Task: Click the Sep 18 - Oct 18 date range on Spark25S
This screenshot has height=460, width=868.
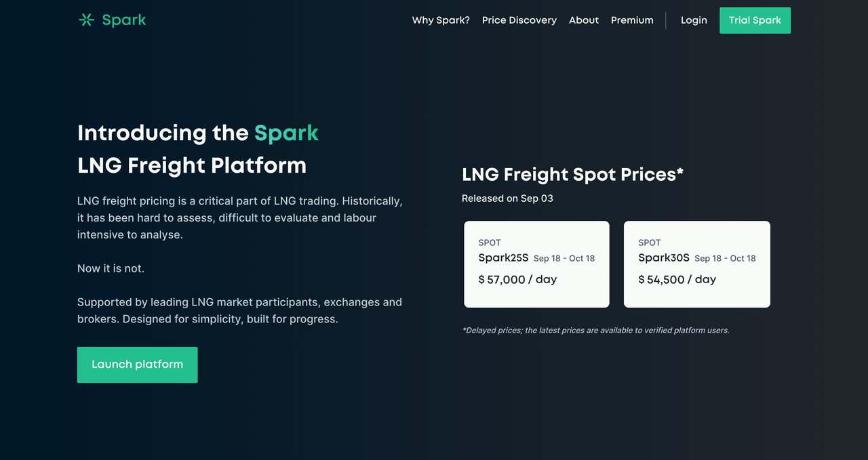Action: point(564,258)
